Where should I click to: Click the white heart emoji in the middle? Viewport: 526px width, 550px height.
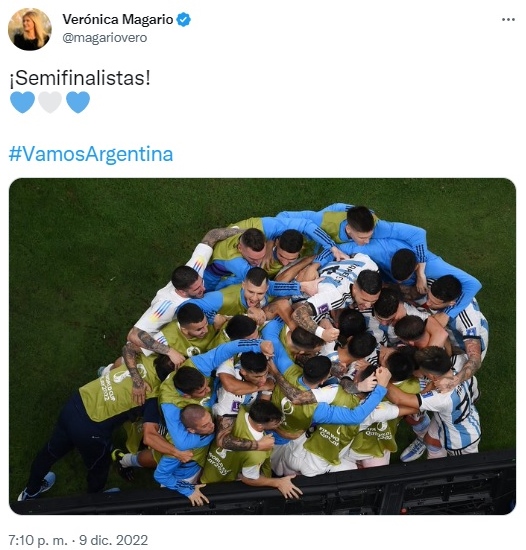(50, 102)
